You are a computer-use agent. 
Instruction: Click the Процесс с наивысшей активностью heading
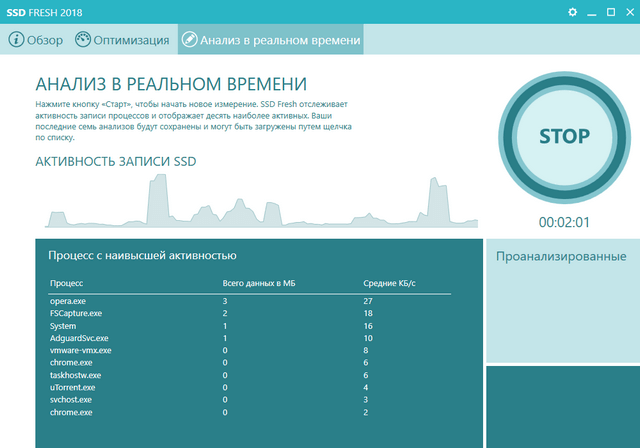(142, 256)
